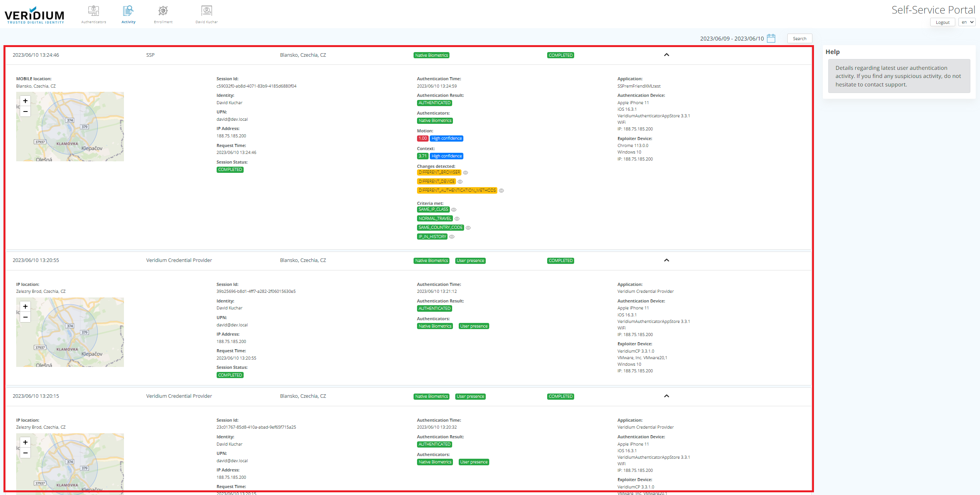Viewport: 980px width, 495px height.
Task: Show details for DIFFERENT_BROWSER change
Action: pyautogui.click(x=466, y=173)
